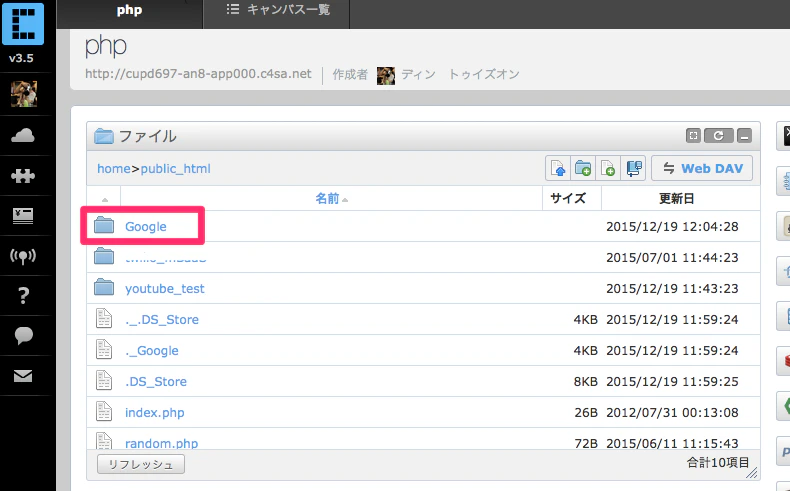The image size is (790, 491).
Task: Open the ._.DS_Store file
Action: point(162,319)
